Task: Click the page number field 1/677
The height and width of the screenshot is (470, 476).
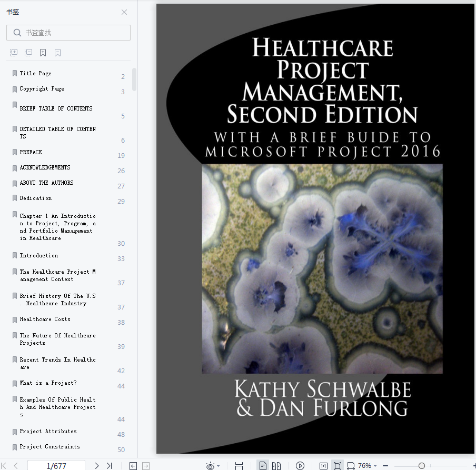Action: (x=56, y=465)
